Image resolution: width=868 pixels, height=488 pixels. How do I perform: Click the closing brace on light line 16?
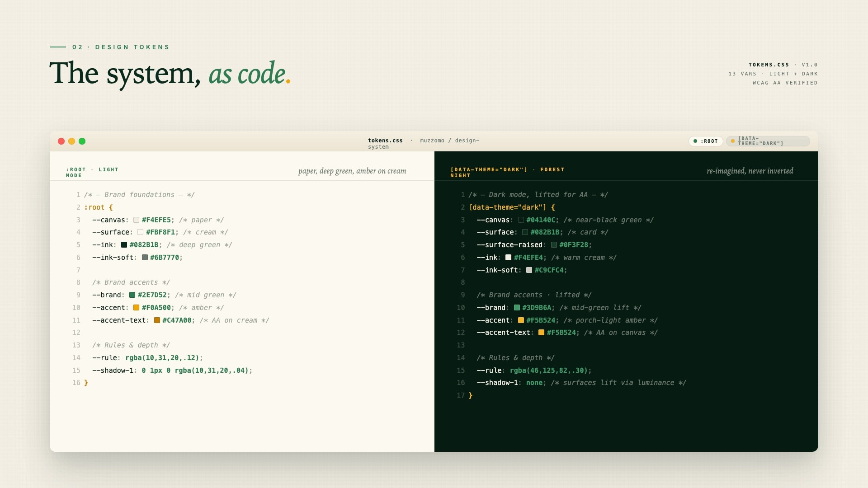point(86,383)
